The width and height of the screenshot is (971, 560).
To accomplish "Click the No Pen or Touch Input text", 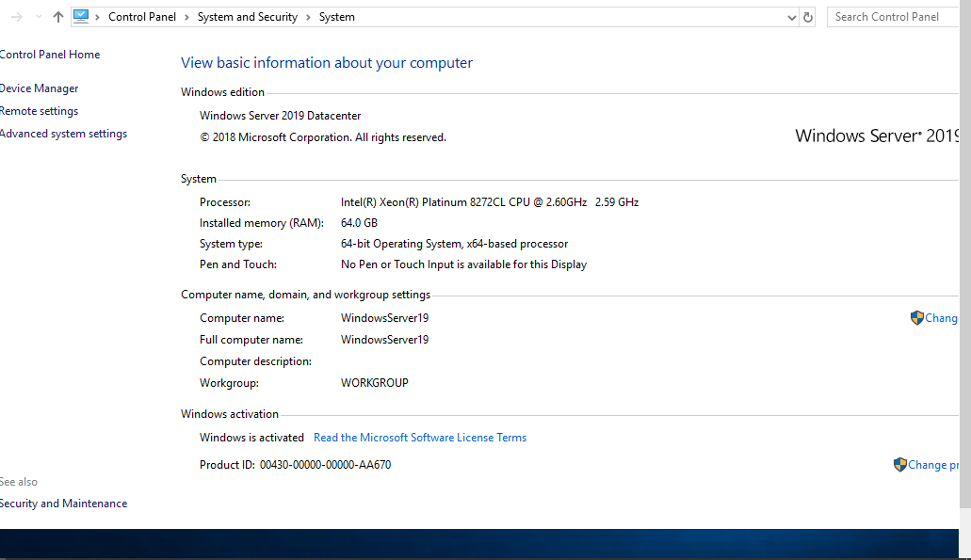I will tap(463, 264).
